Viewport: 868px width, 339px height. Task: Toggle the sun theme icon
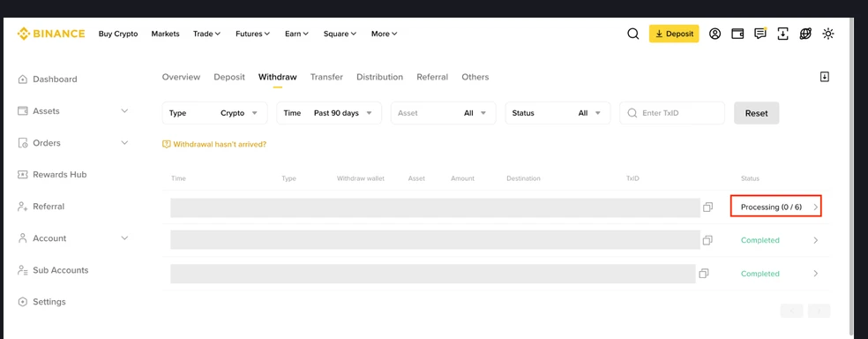pyautogui.click(x=828, y=34)
